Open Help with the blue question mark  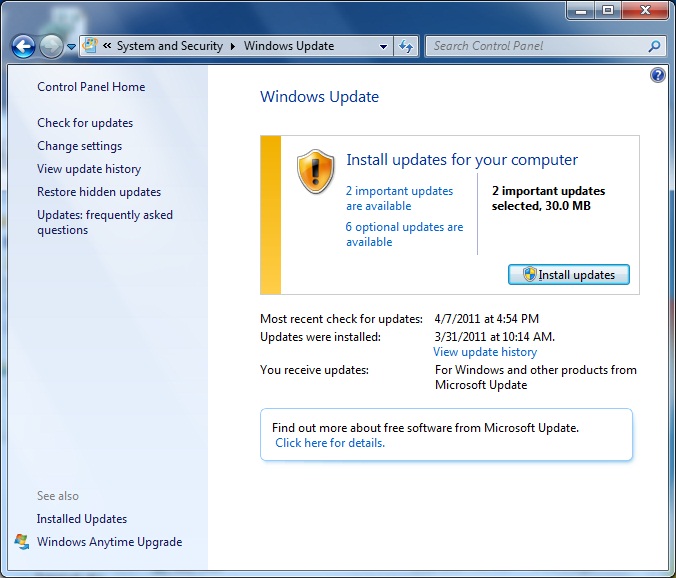pyautogui.click(x=657, y=75)
